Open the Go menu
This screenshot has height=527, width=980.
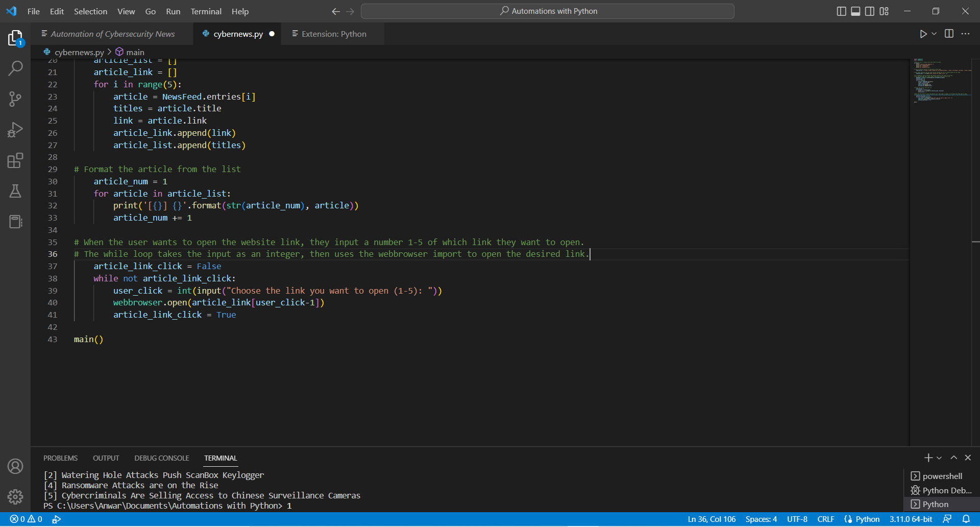[x=151, y=11]
